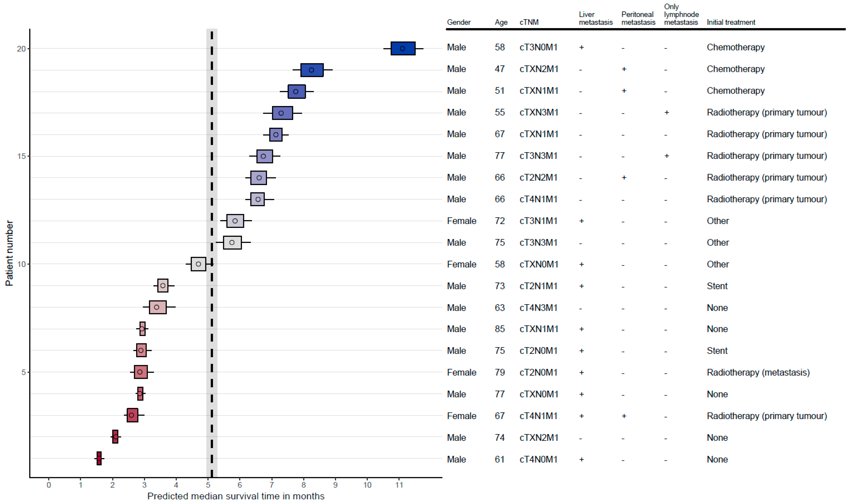Click the darkest red box for patient 1
Screen dimensions: 849x504
[x=99, y=458]
